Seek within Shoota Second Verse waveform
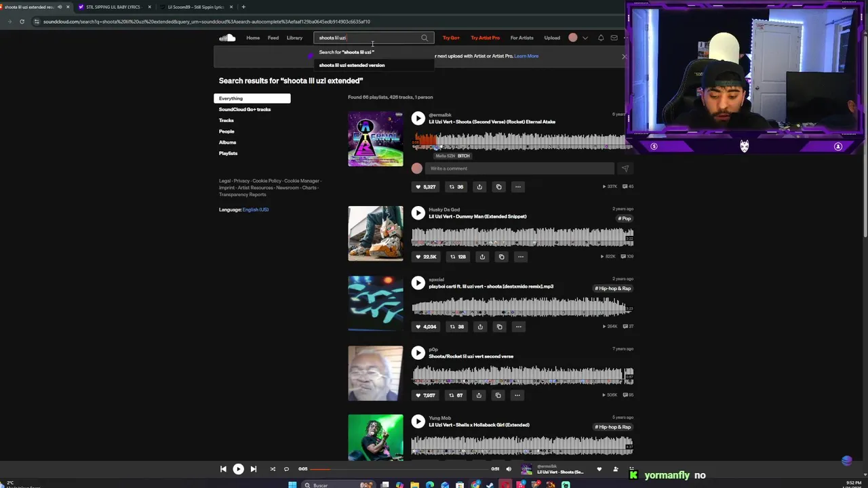868x488 pixels. (x=522, y=142)
